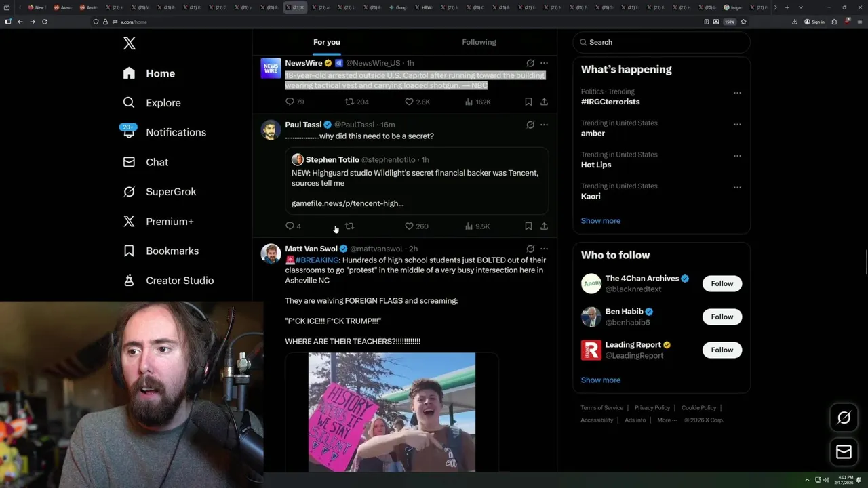Viewport: 868px width, 488px height.
Task: View analytics of Paul Tassi post
Action: pos(477,226)
